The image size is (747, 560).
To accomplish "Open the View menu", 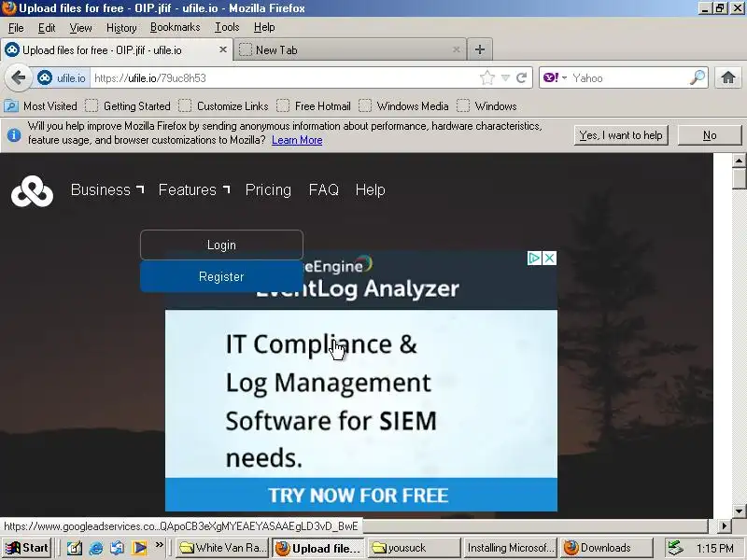I will coord(80,28).
